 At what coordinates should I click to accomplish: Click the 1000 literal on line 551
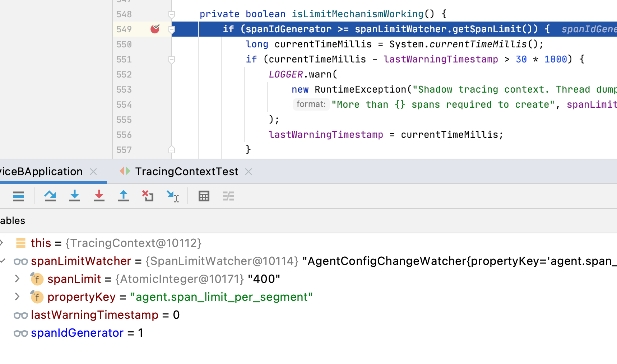[x=556, y=59]
